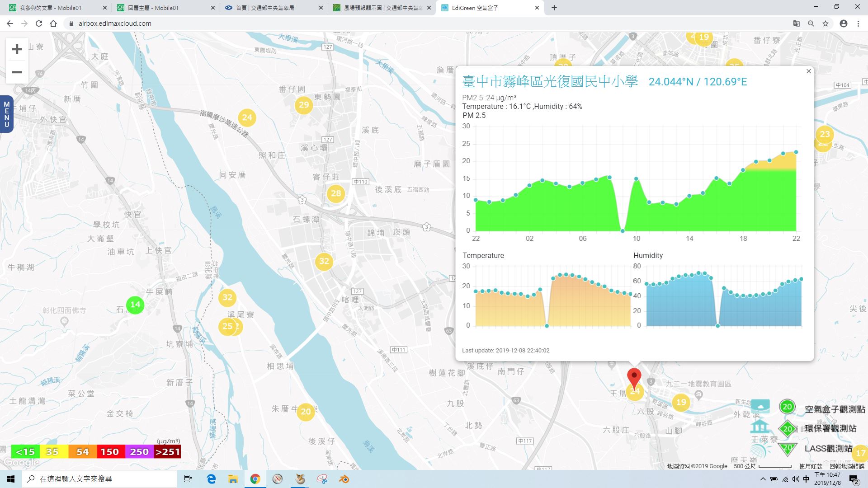Click the dark red >251 legend swatch

pyautogui.click(x=167, y=452)
